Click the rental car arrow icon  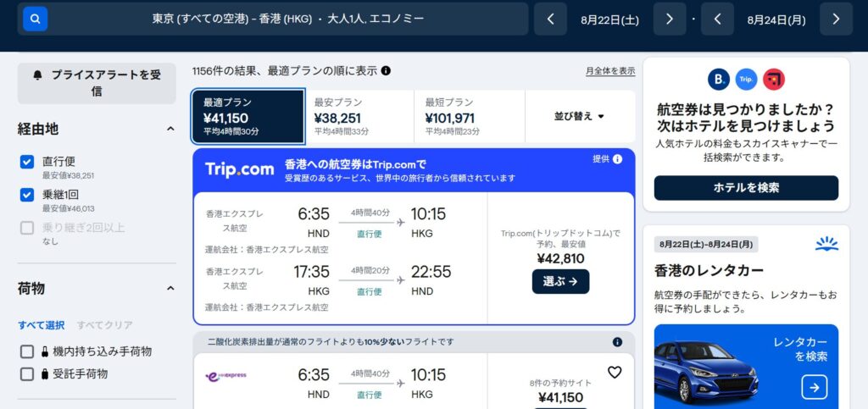pyautogui.click(x=814, y=387)
